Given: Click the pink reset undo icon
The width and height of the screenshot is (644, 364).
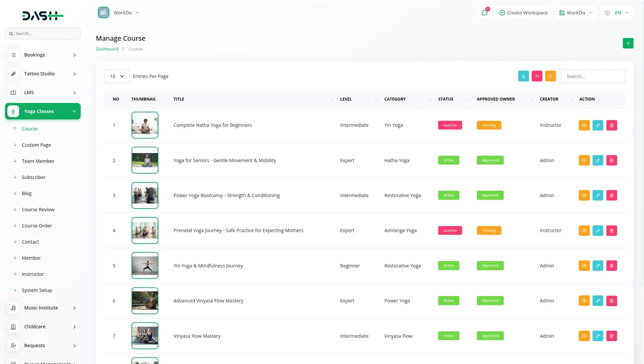Looking at the screenshot, I should [x=537, y=76].
